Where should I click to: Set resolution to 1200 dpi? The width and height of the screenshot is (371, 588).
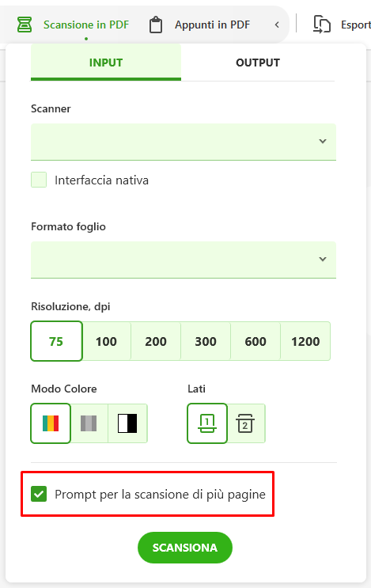(305, 341)
